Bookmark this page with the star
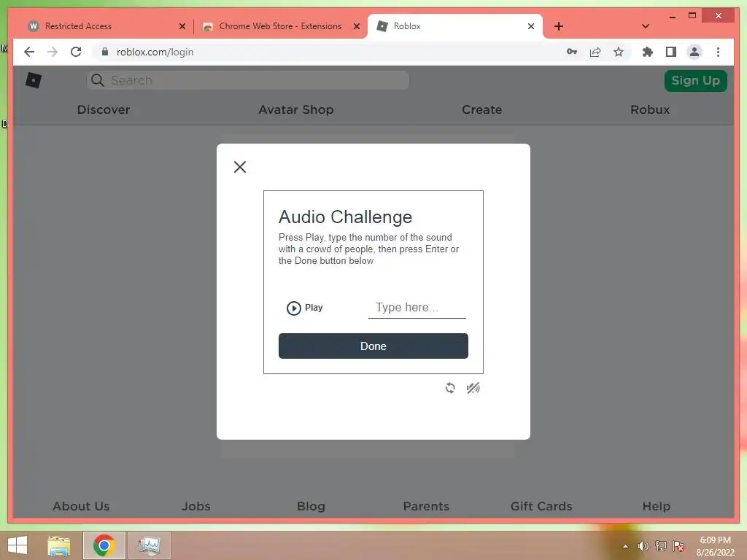The width and height of the screenshot is (747, 560). click(619, 52)
